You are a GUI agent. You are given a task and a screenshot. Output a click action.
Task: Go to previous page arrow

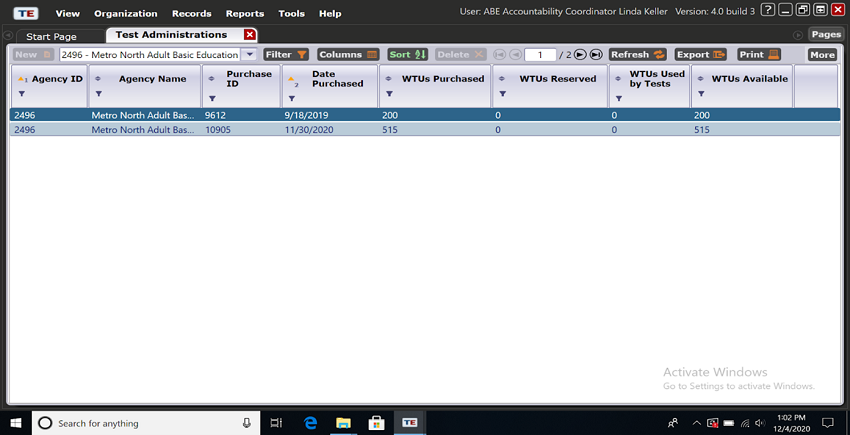coord(516,54)
